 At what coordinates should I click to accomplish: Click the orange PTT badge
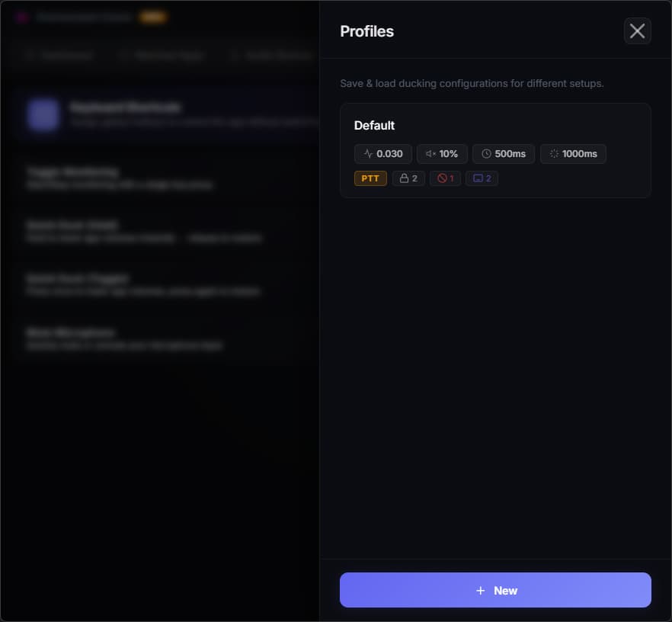tap(370, 178)
